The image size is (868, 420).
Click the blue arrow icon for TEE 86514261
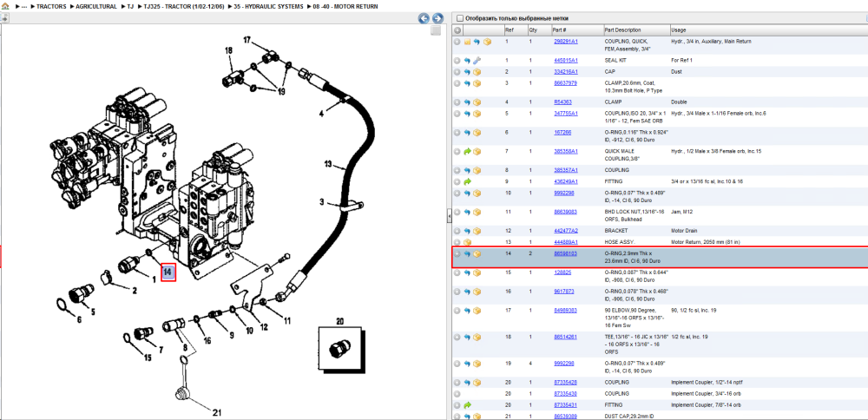pos(467,337)
